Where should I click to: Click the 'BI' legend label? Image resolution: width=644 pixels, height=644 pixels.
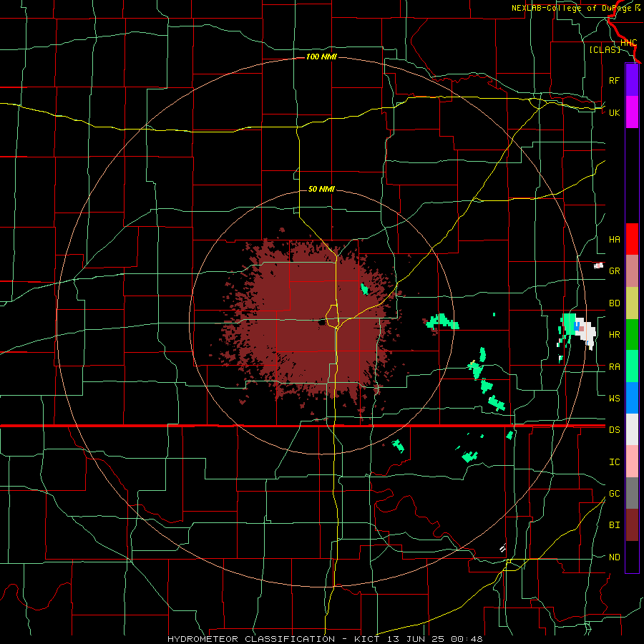click(614, 525)
